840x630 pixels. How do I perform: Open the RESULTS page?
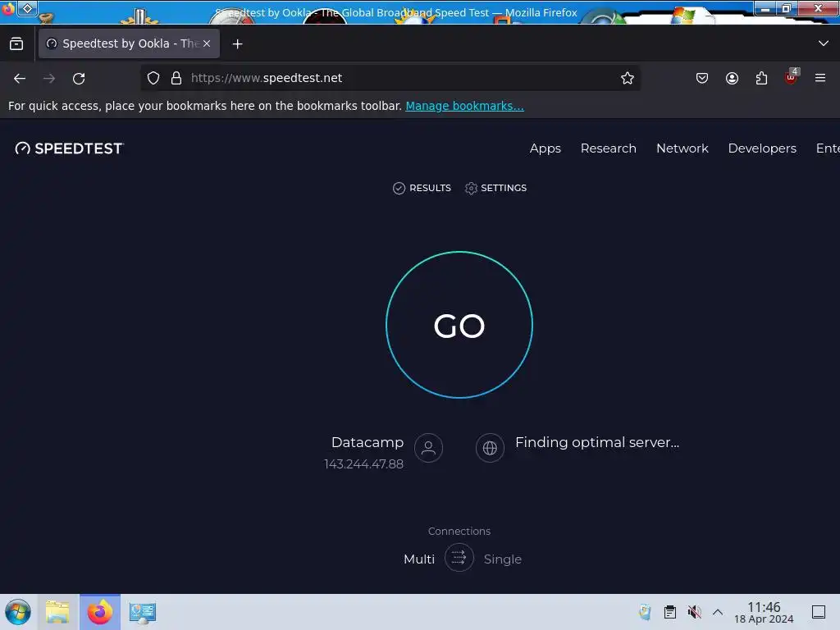(422, 188)
